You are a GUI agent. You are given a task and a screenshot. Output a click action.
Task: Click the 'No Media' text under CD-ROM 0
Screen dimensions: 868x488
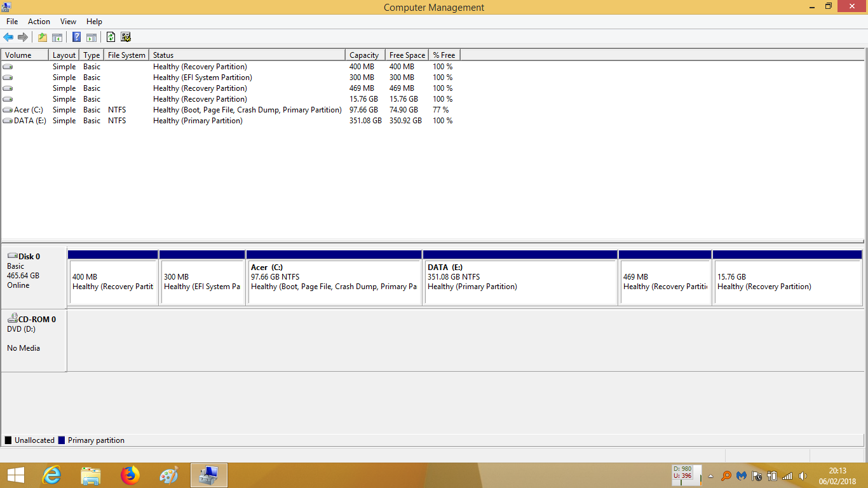[24, 348]
